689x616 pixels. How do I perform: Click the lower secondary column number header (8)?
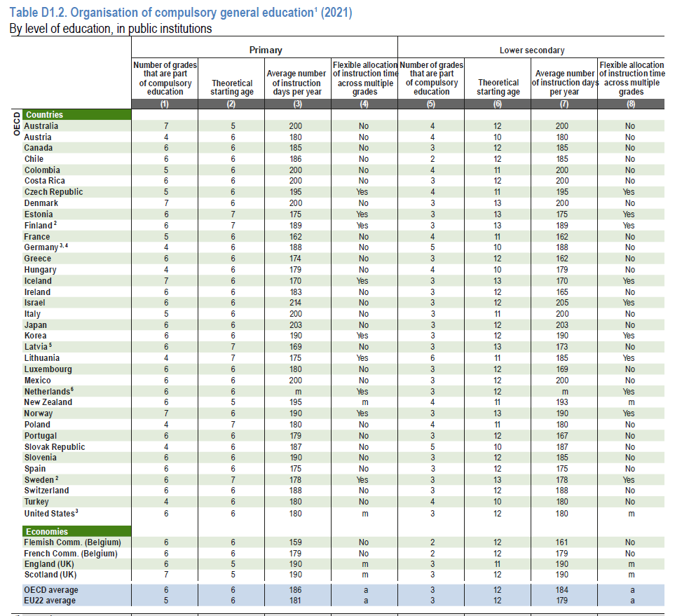(631, 104)
